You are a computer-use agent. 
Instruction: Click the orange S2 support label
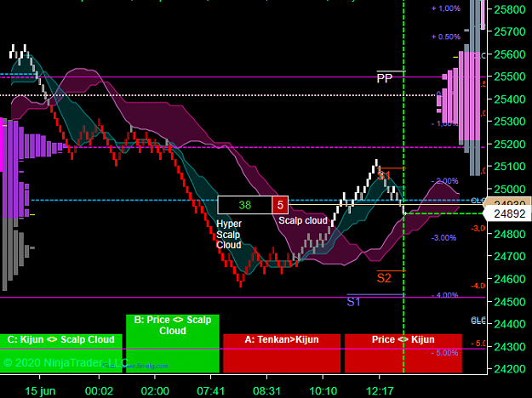tap(384, 278)
